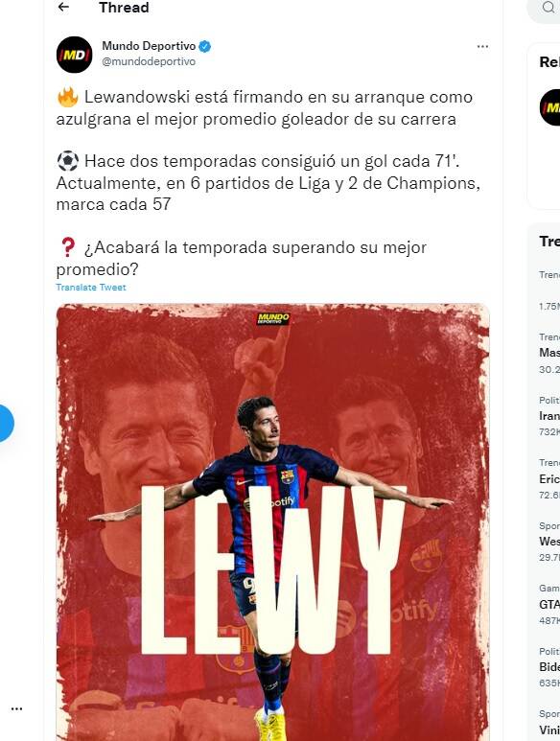Viewport: 560px width, 741px height.
Task: Open the trending topic starting with Mas
Action: tap(549, 353)
